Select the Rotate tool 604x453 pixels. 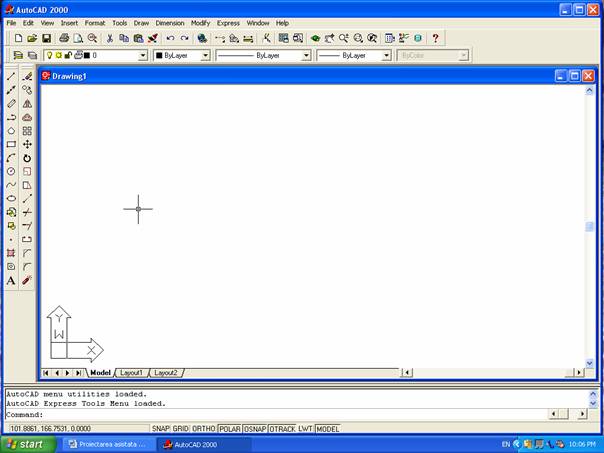[27, 158]
